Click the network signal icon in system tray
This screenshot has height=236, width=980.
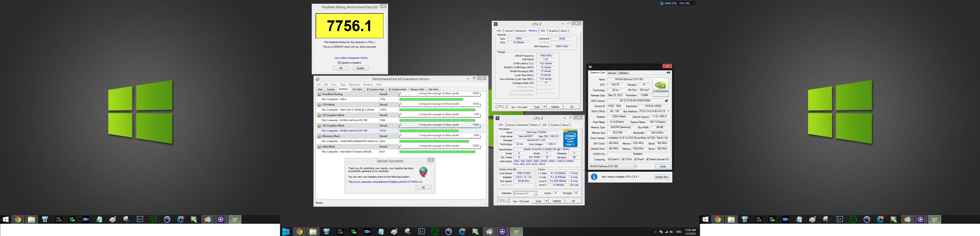tap(666, 232)
